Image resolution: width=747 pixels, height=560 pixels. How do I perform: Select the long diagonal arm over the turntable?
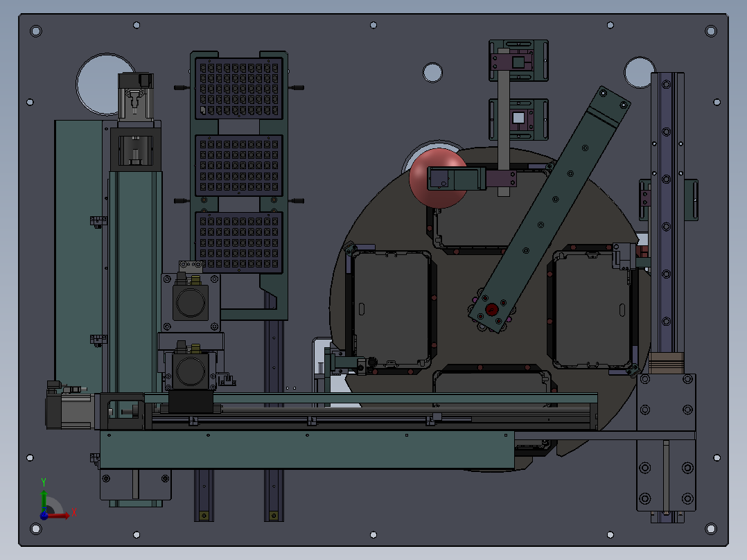coord(550,209)
